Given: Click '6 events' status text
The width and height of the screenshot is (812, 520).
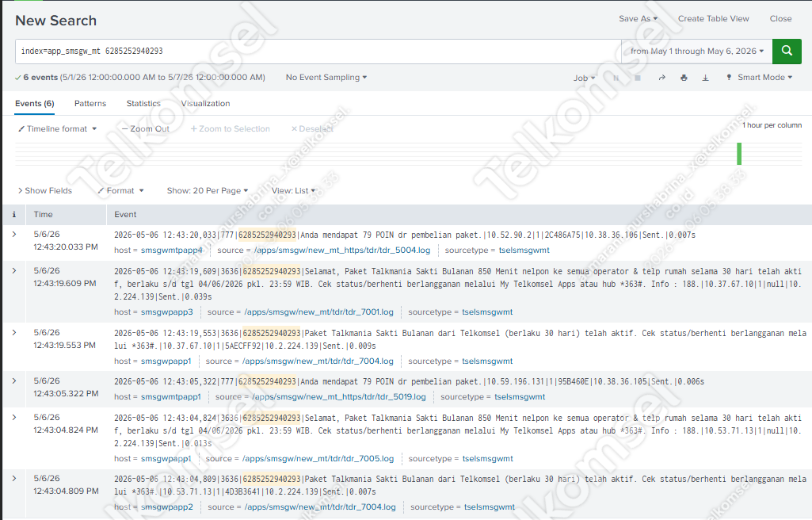Looking at the screenshot, I should pyautogui.click(x=40, y=77).
